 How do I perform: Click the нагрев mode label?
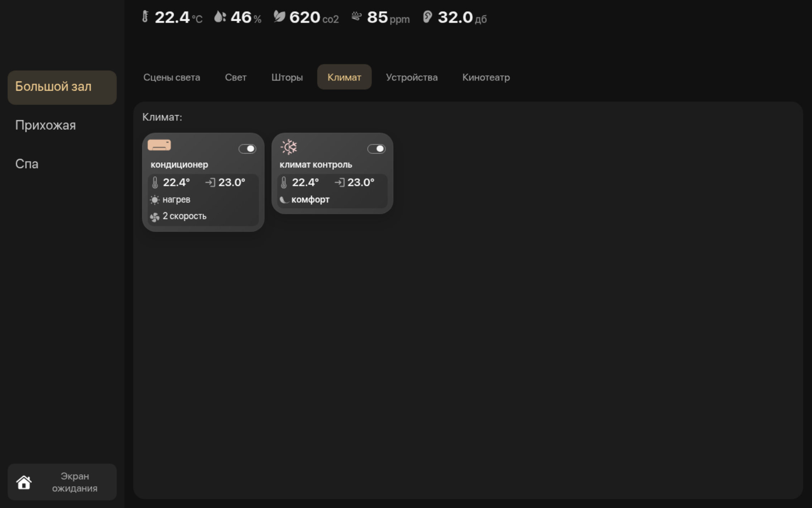click(176, 200)
